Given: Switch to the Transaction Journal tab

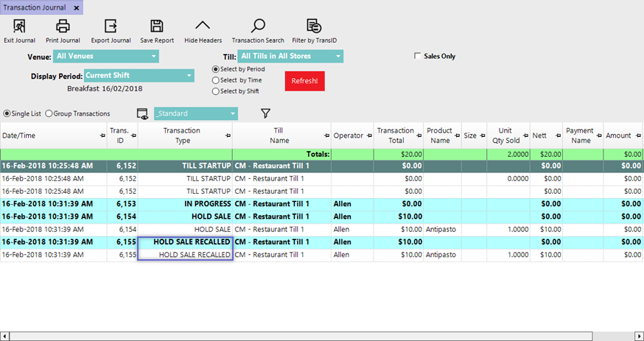Looking at the screenshot, I should 35,7.
